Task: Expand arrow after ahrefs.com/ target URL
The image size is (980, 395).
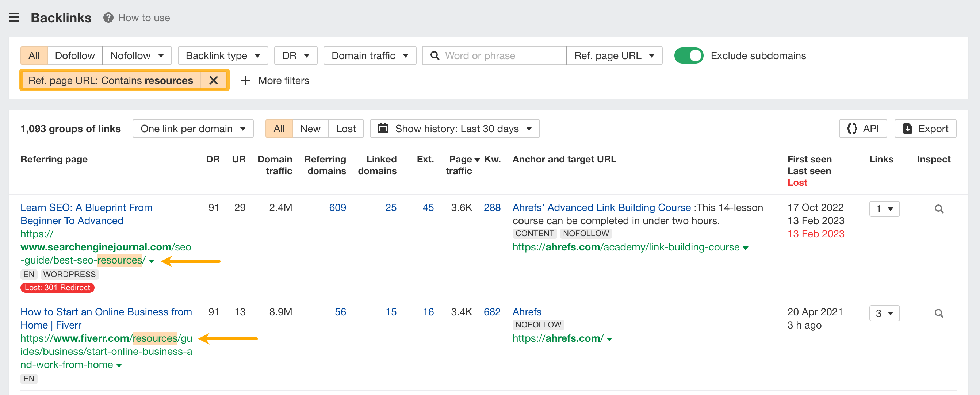Action: pyautogui.click(x=609, y=339)
